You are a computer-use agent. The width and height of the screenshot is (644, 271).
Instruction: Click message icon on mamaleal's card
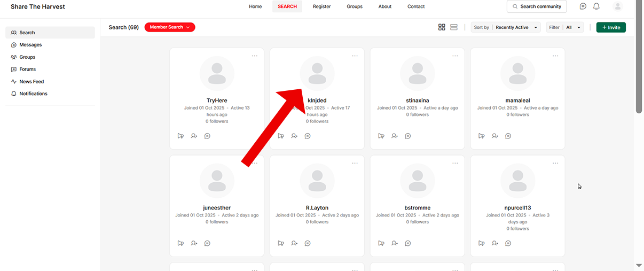[x=508, y=136]
